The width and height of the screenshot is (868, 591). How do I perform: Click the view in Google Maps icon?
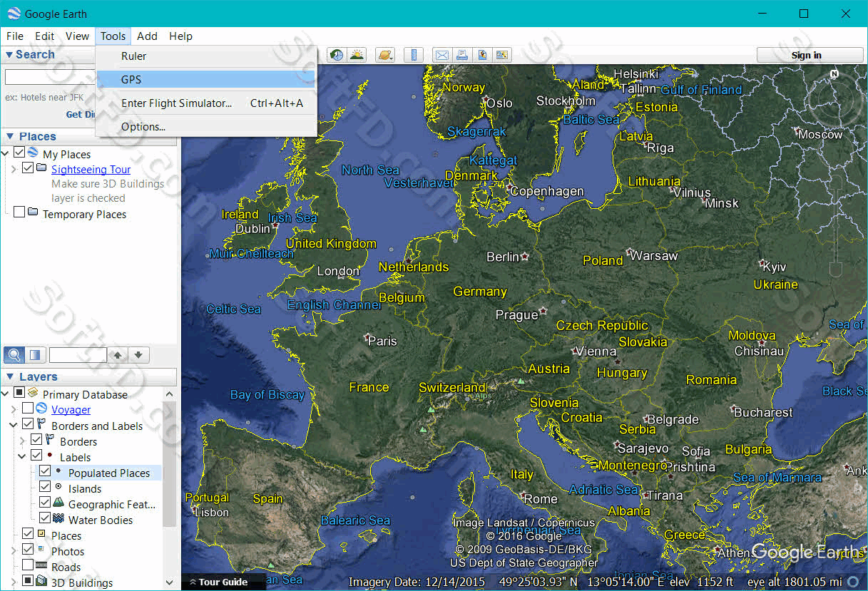(x=503, y=55)
